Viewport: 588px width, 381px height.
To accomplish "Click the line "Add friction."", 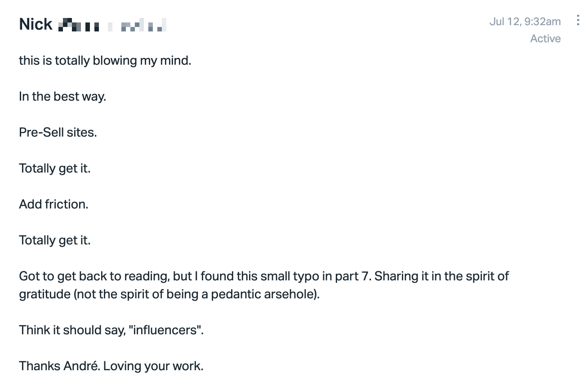I will pos(53,204).
